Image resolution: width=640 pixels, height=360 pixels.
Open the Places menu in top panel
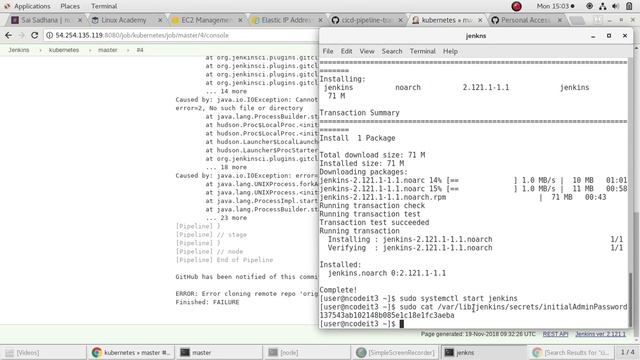point(70,6)
